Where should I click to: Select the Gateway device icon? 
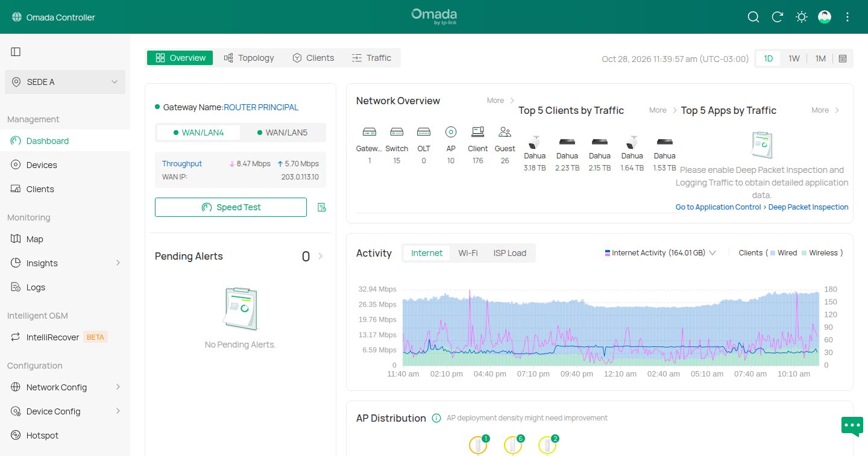(370, 131)
